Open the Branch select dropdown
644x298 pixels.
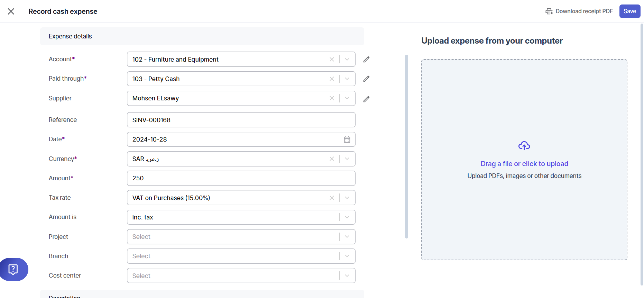point(347,256)
